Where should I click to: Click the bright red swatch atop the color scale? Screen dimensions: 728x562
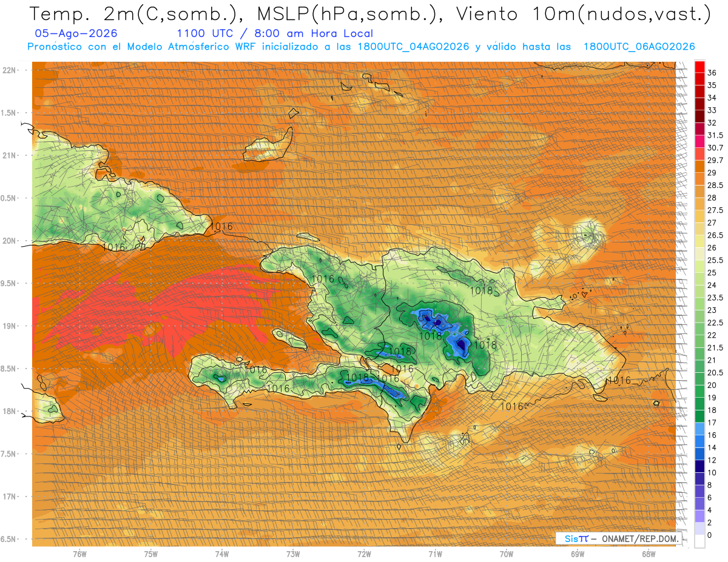point(699,66)
